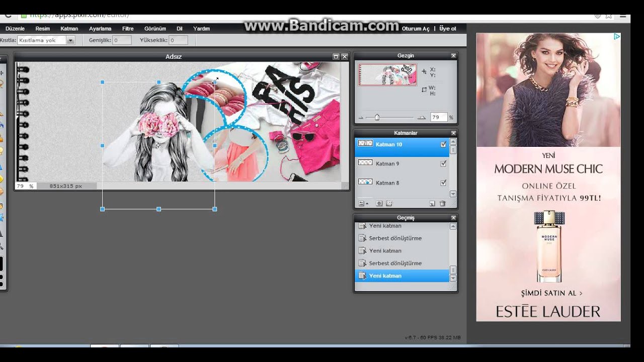This screenshot has height=362, width=644.
Task: Click the Yükseklik height input field
Action: tap(178, 40)
